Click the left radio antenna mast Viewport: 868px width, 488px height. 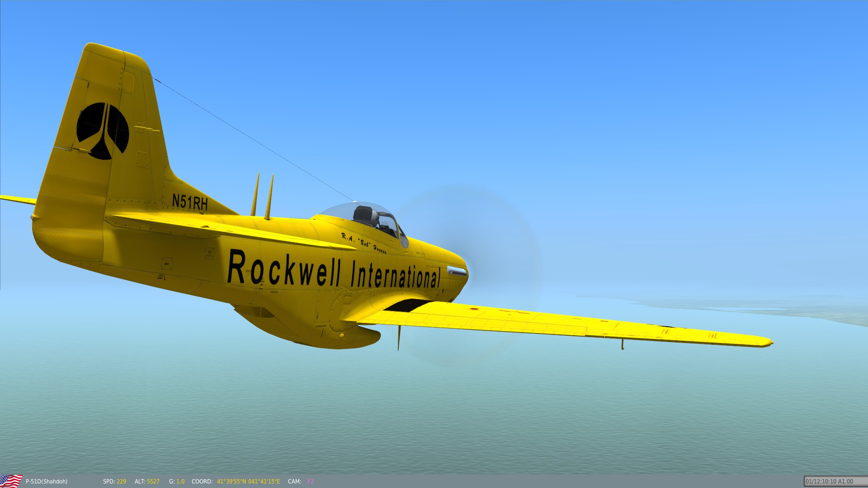(255, 194)
